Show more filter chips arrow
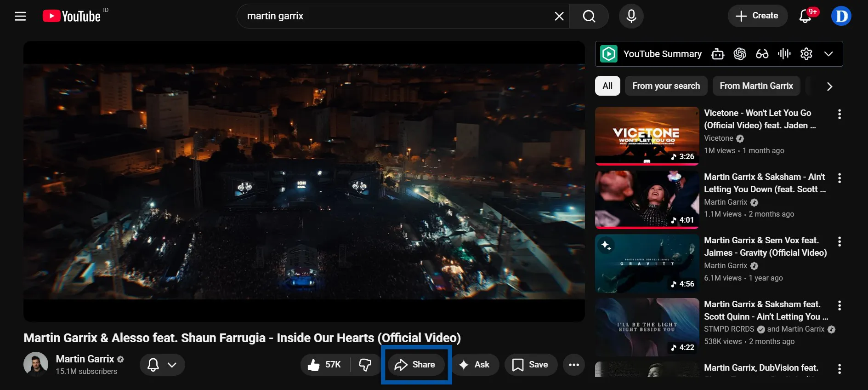Image resolution: width=868 pixels, height=390 pixels. pos(829,86)
